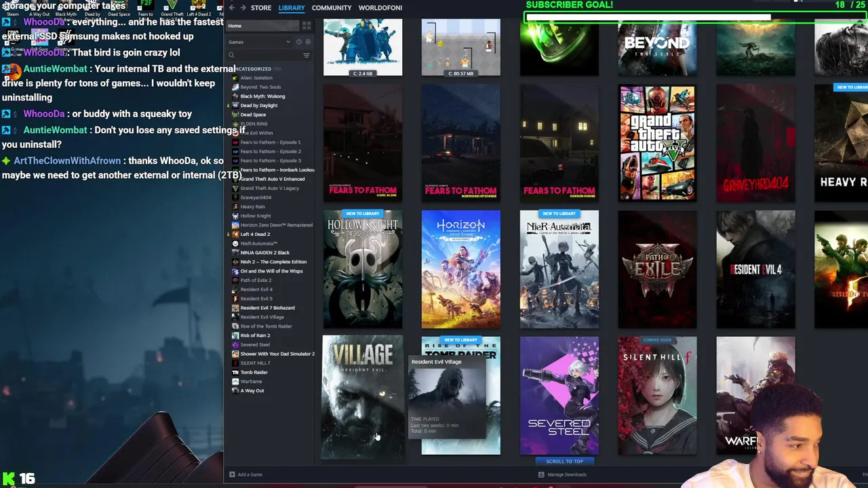The height and width of the screenshot is (488, 868).
Task: Go back using the back arrow
Action: pyautogui.click(x=232, y=7)
